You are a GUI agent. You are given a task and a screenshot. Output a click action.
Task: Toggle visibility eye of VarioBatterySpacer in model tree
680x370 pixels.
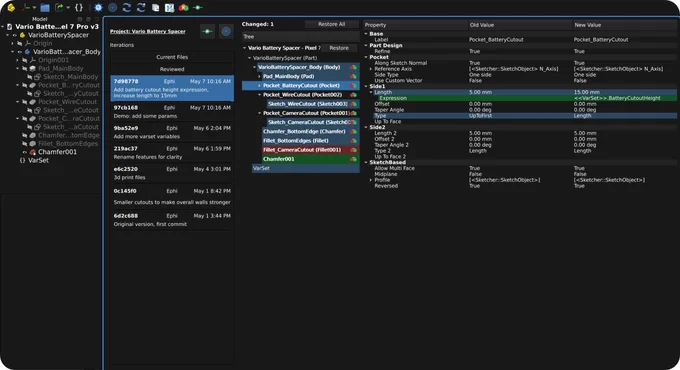(15, 35)
